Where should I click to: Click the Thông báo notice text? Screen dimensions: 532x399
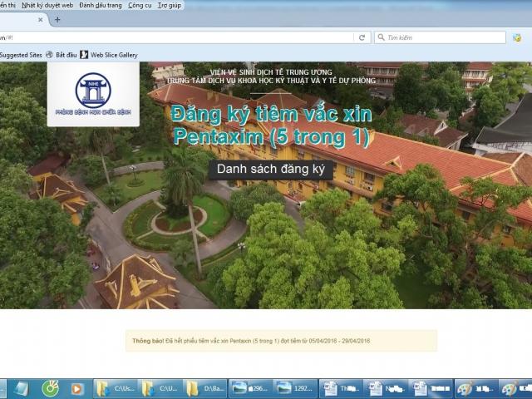251,341
